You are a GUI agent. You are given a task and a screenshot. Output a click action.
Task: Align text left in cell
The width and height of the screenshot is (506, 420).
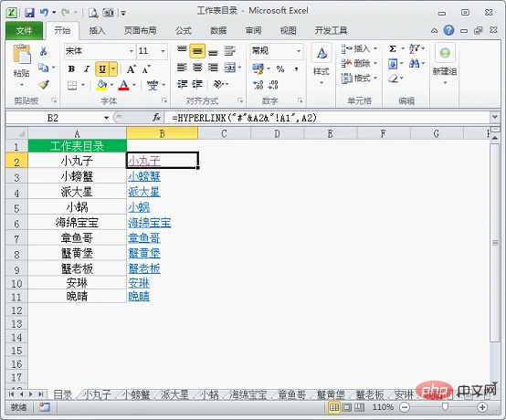click(x=182, y=68)
